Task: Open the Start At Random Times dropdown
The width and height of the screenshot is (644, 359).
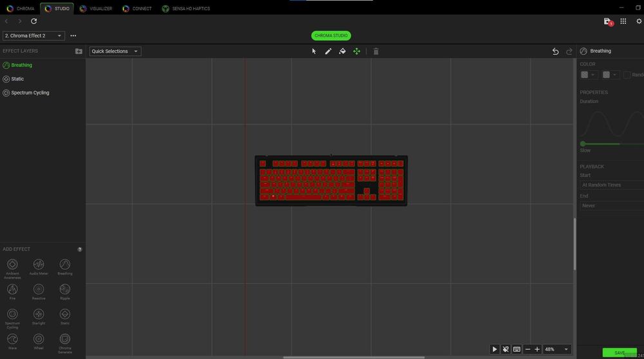Action: [612, 185]
